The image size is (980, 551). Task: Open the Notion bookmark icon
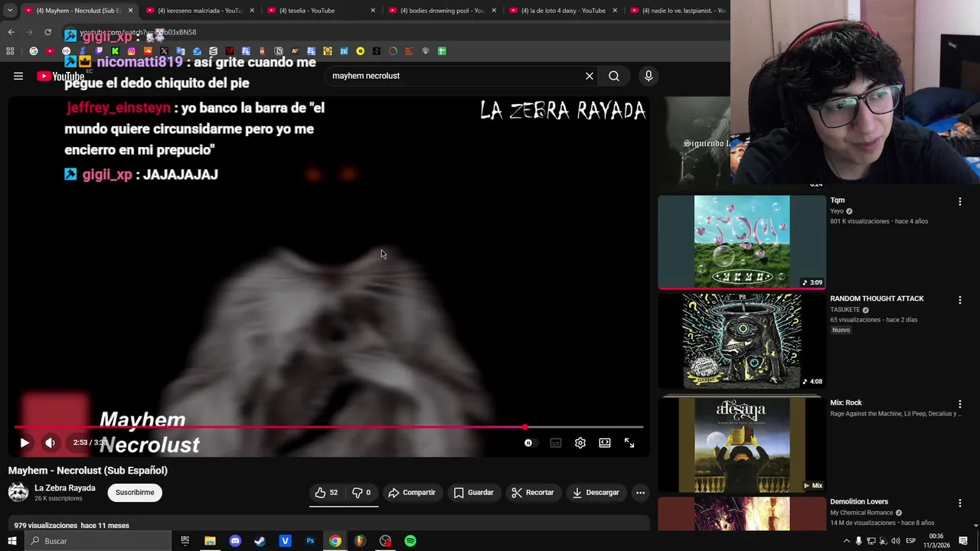(x=279, y=51)
